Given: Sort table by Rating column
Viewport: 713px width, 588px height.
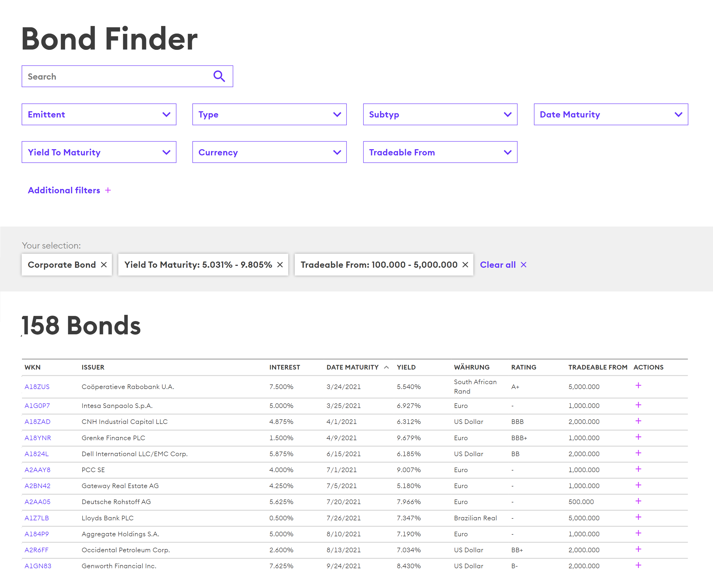Looking at the screenshot, I should coord(524,367).
